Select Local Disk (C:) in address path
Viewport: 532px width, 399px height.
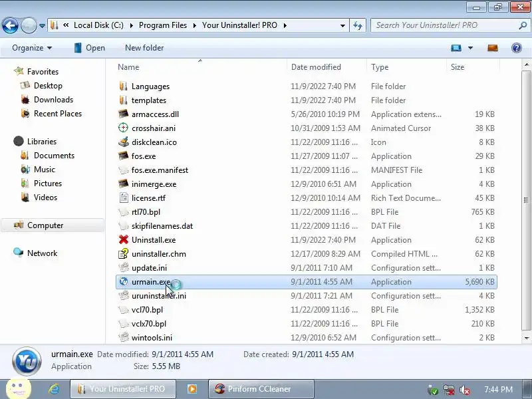[x=98, y=25]
